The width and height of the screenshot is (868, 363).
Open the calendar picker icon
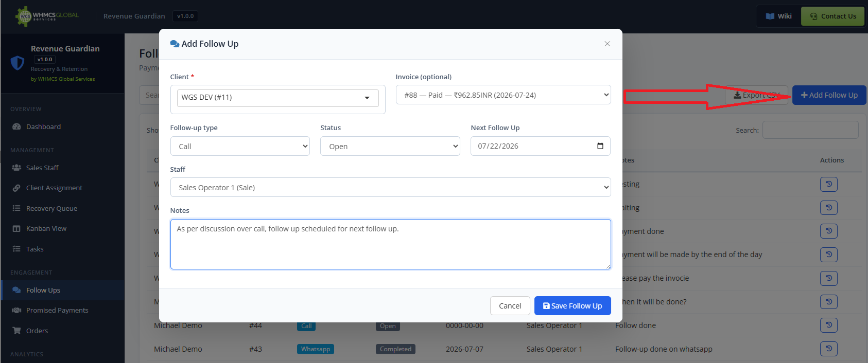pos(600,146)
